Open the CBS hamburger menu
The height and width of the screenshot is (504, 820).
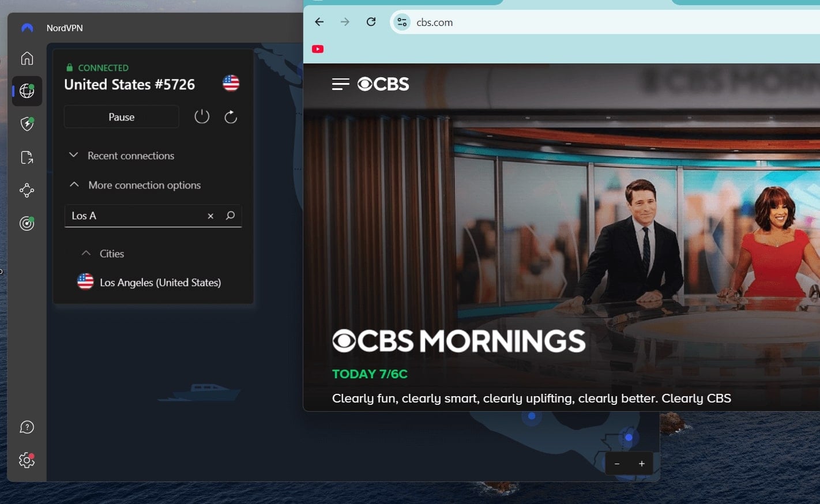340,84
